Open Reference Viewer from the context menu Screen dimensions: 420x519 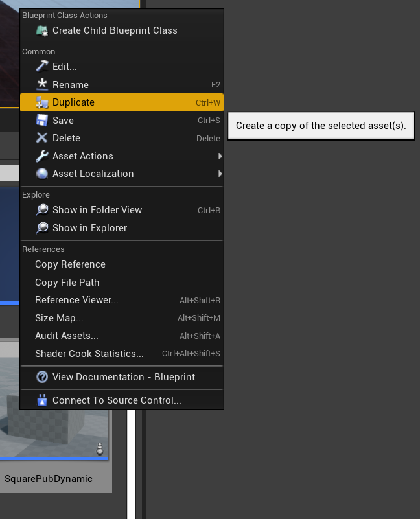pyautogui.click(x=122, y=300)
